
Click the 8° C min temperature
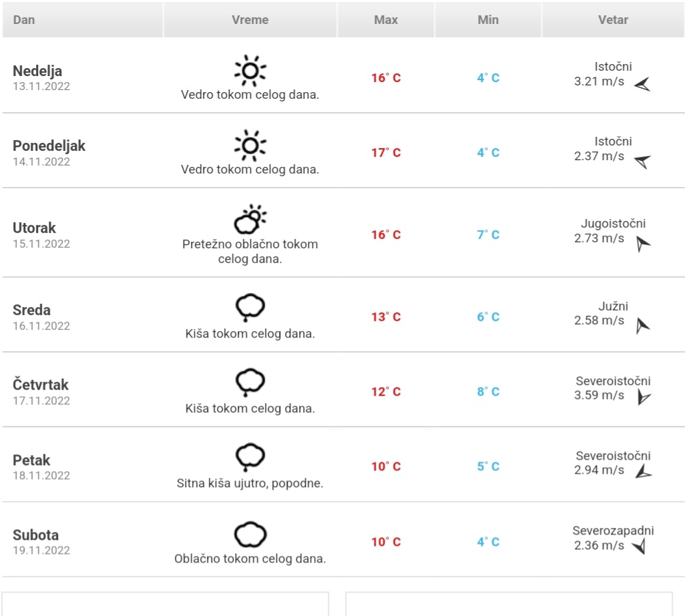[488, 392]
